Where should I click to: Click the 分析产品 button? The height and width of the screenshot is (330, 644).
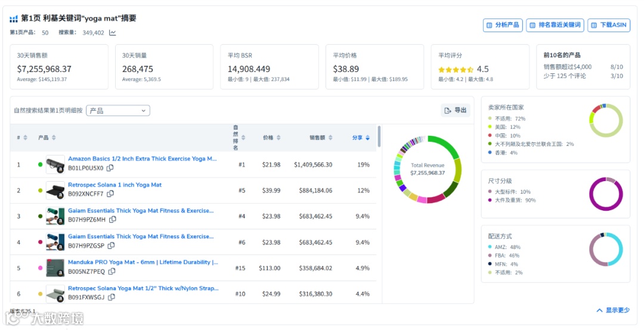pyautogui.click(x=503, y=25)
